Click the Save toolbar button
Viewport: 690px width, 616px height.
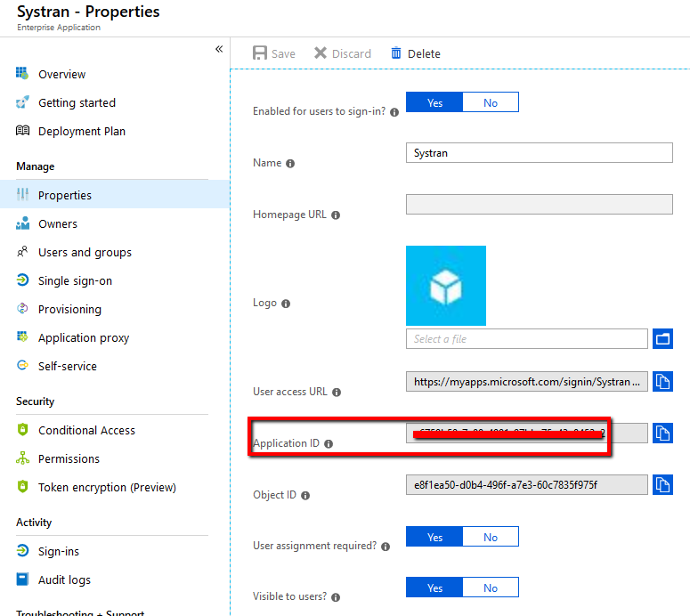(x=273, y=53)
